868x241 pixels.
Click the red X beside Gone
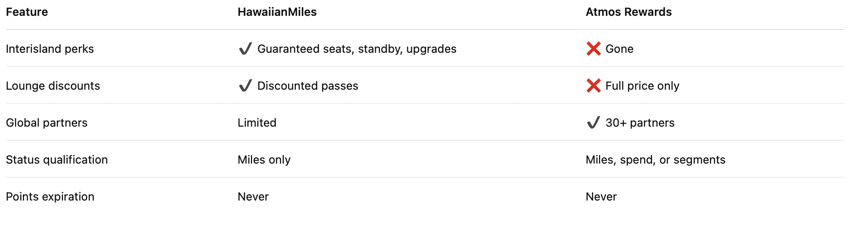(x=594, y=48)
